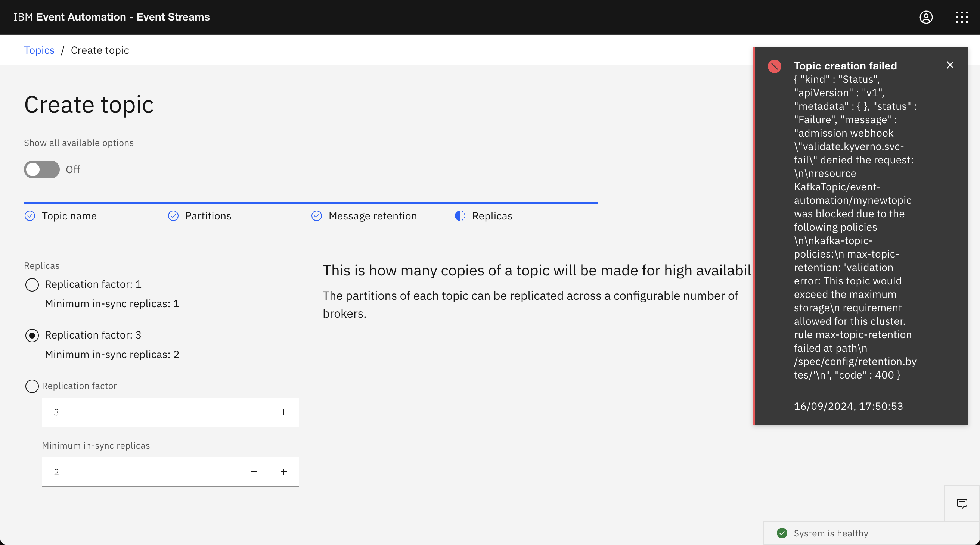Click the Topic name step checkmark icon
This screenshot has height=545, width=980.
pos(30,216)
